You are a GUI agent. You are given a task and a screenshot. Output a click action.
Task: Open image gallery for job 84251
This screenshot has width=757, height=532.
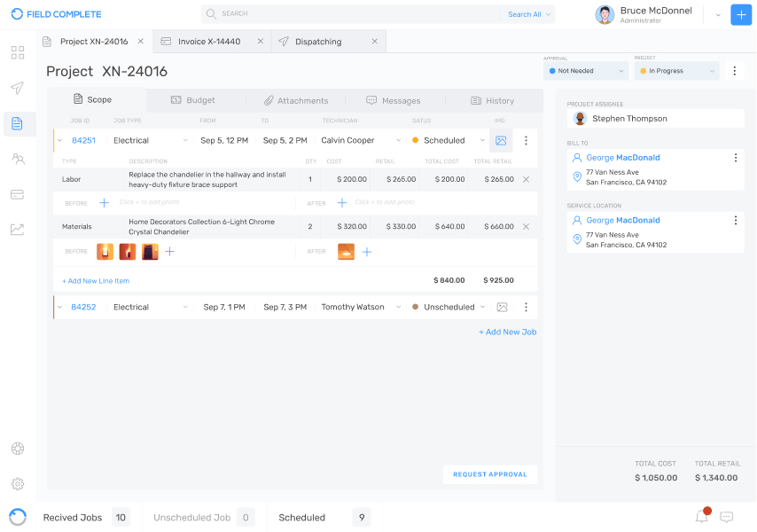[x=501, y=140]
